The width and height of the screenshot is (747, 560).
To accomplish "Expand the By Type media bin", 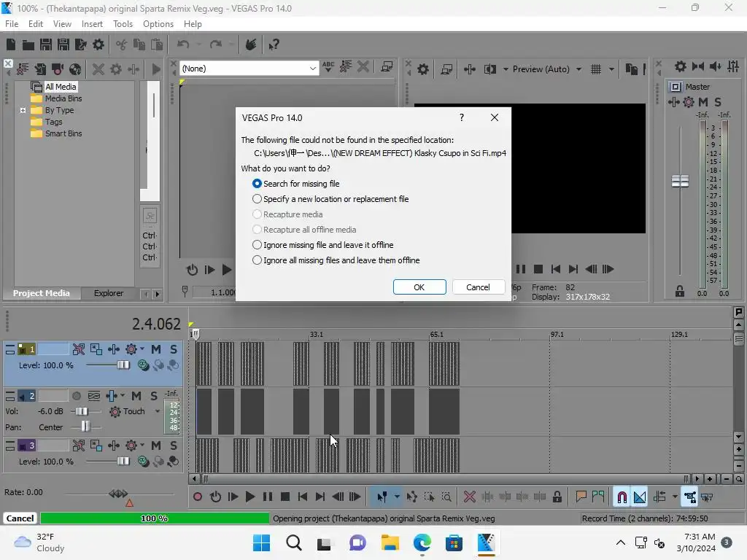I will tap(23, 110).
